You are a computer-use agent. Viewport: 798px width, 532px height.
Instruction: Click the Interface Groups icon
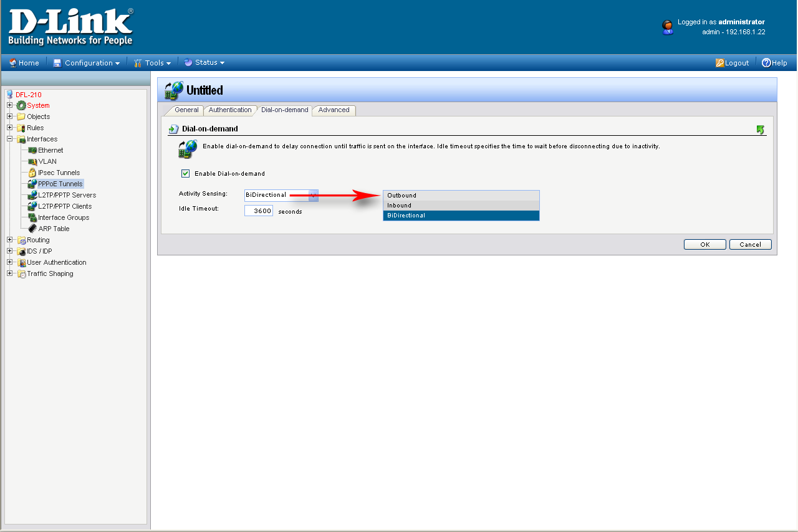point(32,217)
